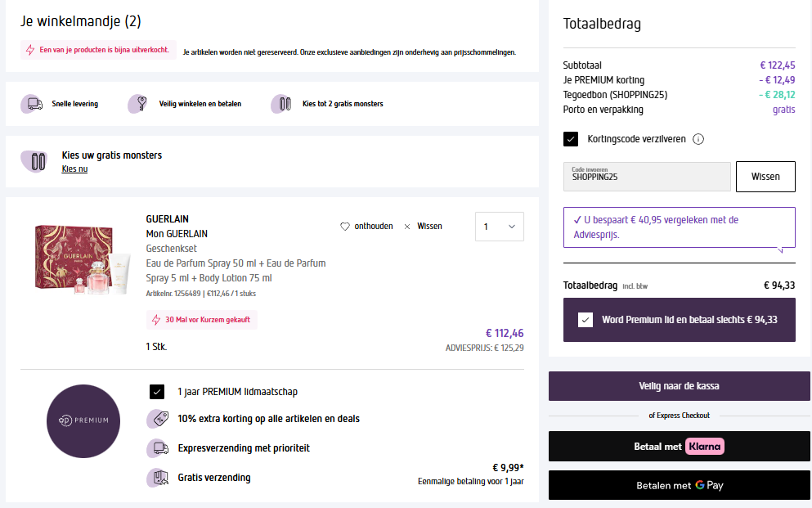Click the round PREMIUM membership logo
The image size is (812, 508).
[83, 420]
